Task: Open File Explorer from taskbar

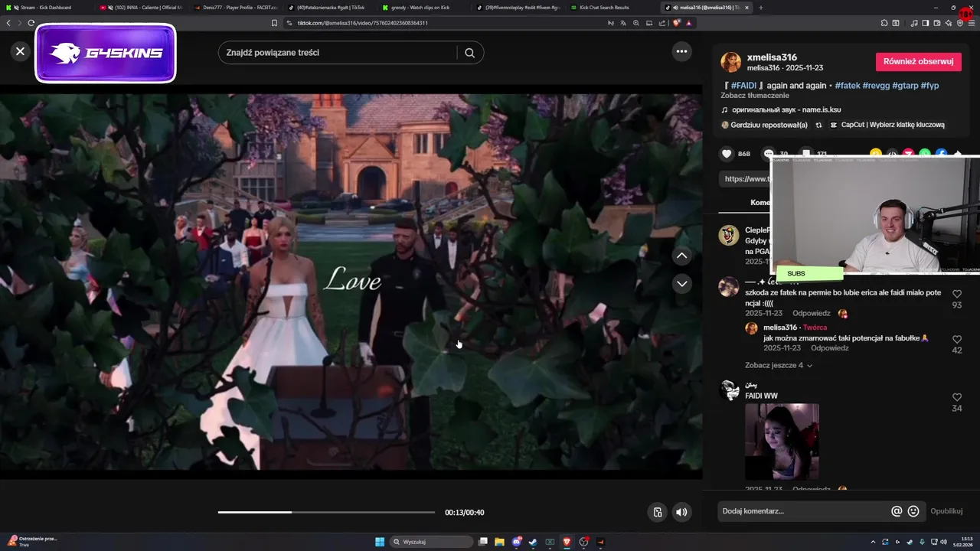Action: pos(499,542)
